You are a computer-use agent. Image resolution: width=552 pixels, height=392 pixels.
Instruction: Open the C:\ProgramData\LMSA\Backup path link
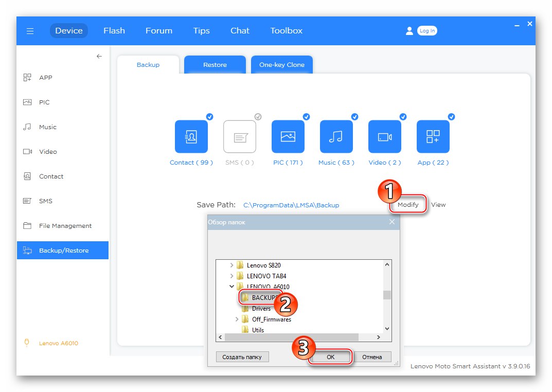click(x=291, y=205)
